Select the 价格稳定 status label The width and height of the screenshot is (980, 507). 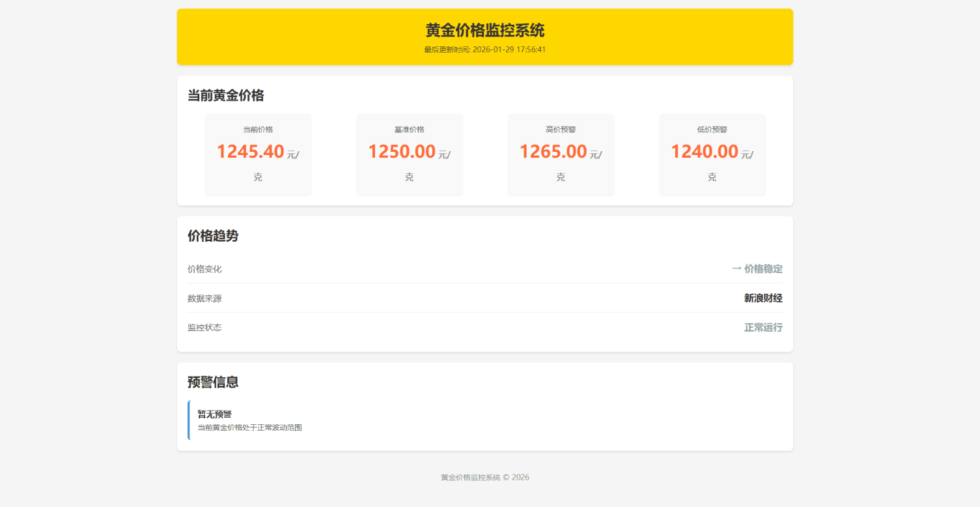point(763,268)
